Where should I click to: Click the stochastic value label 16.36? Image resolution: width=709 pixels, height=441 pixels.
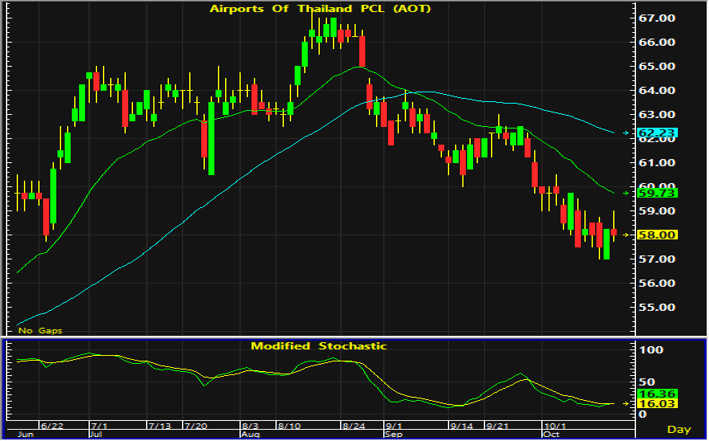pos(657,394)
